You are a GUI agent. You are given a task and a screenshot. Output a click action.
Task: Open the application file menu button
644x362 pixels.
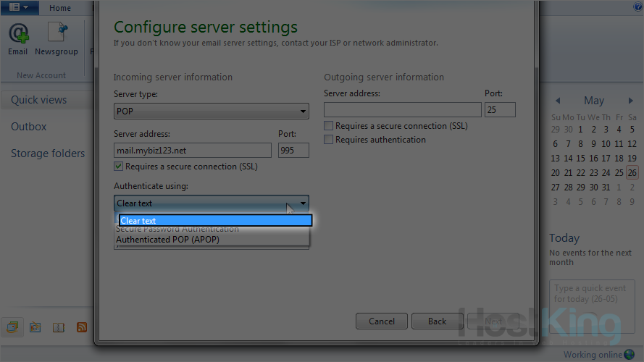pos(19,7)
